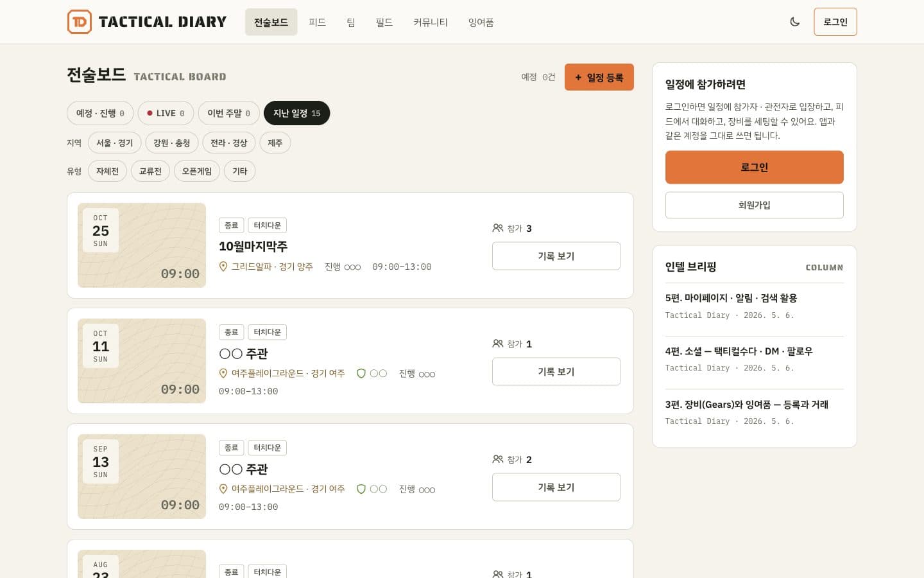Open the 전술보드 nav tab
924x578 pixels.
pos(271,22)
